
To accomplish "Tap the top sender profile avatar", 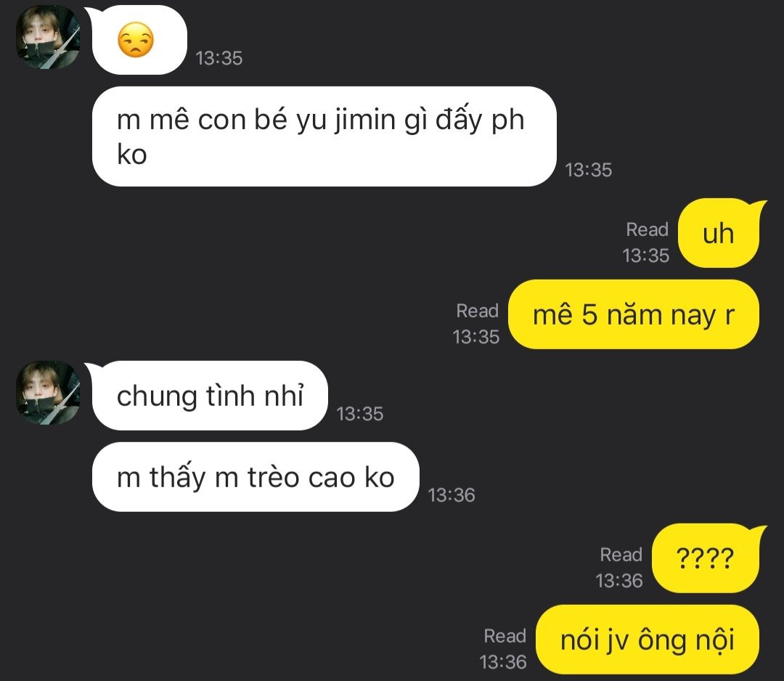I will tap(48, 37).
